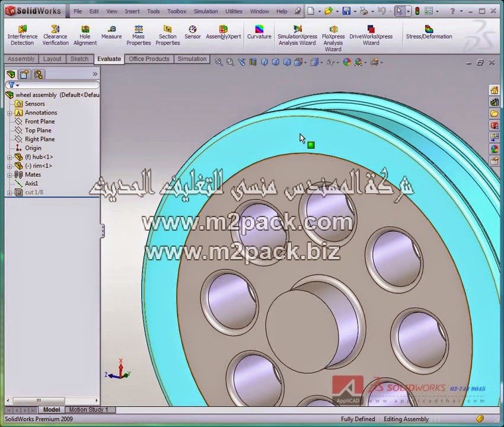Viewport: 504px width, 427px height.
Task: Expand the (-) rim<1> component
Action: pos(9,166)
